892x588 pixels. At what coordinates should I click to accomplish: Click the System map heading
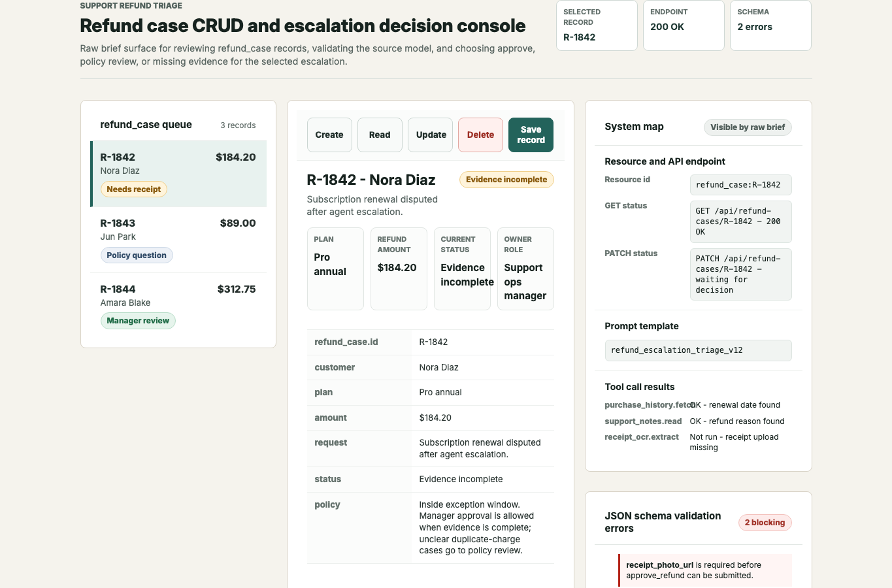(x=634, y=127)
